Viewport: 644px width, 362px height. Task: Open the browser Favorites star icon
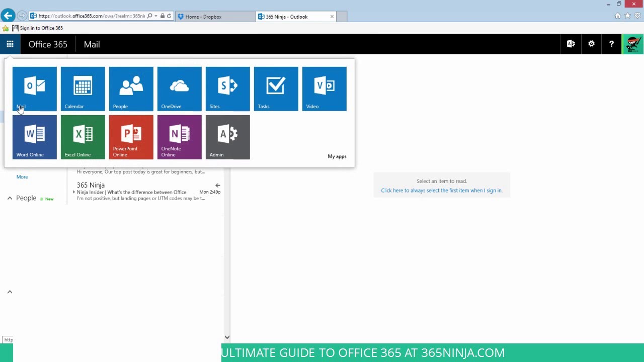pyautogui.click(x=627, y=16)
